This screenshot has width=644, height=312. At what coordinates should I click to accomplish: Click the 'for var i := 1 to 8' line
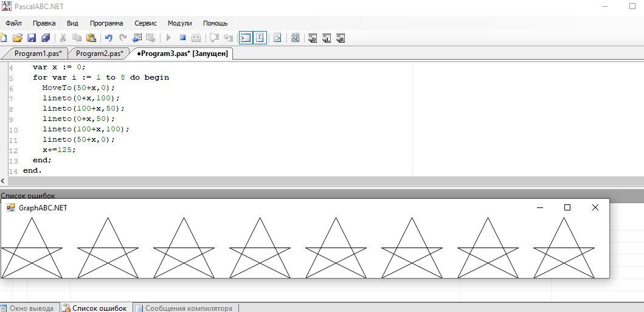(x=101, y=77)
